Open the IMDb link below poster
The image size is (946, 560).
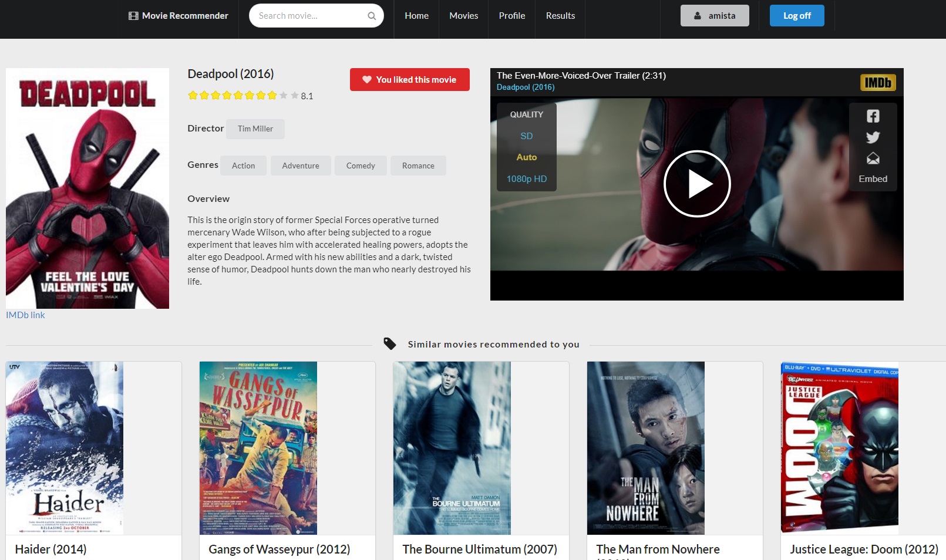point(25,315)
